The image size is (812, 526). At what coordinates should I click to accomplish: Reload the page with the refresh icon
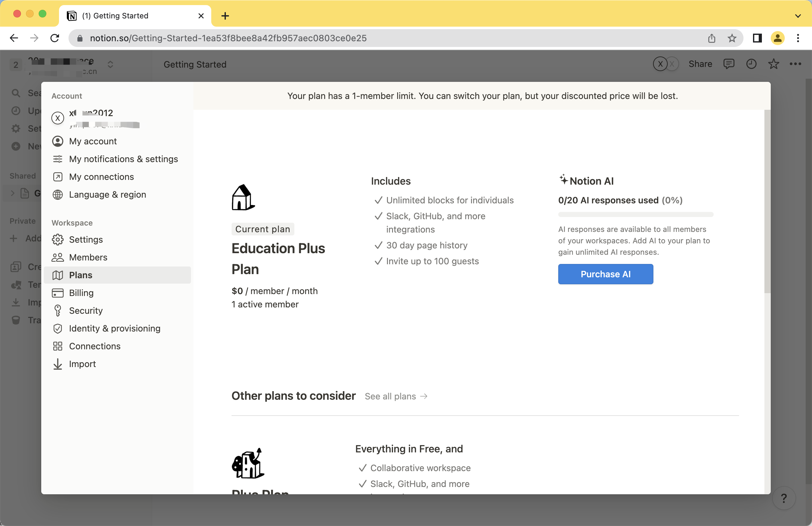coord(55,38)
